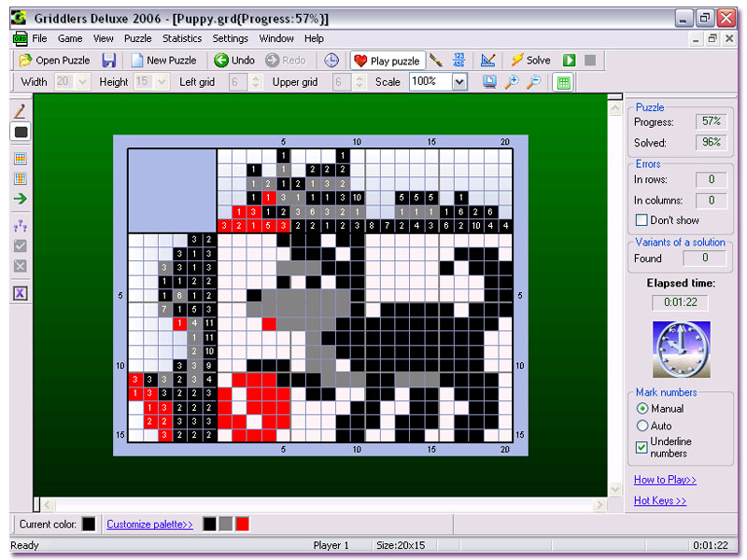Click the purple question marks icon

pos(20,226)
